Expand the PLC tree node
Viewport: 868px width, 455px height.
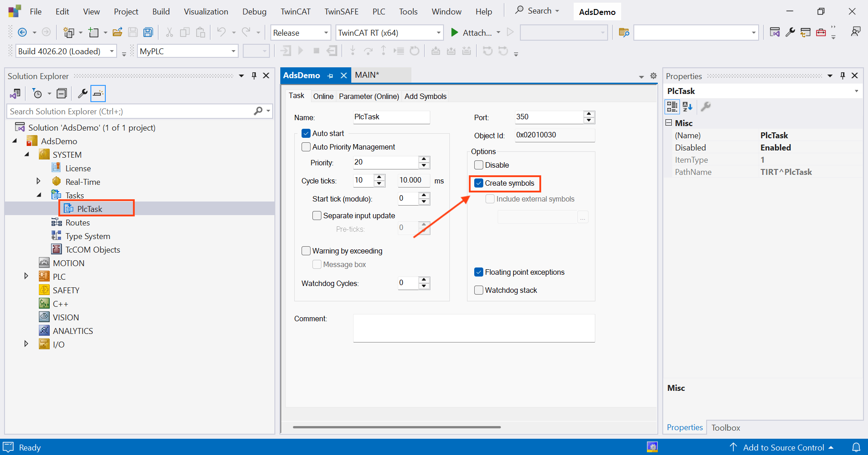tap(26, 276)
